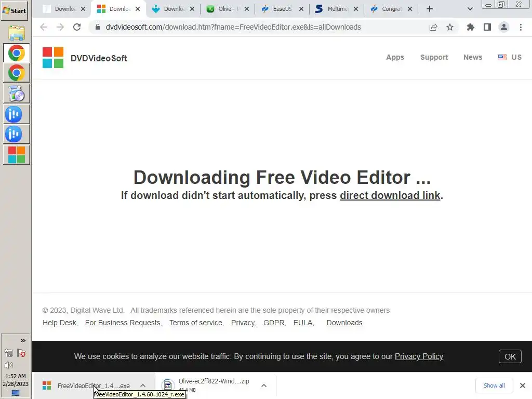Open the disc installer taskbar icon
Image resolution: width=532 pixels, height=399 pixels.
click(16, 94)
